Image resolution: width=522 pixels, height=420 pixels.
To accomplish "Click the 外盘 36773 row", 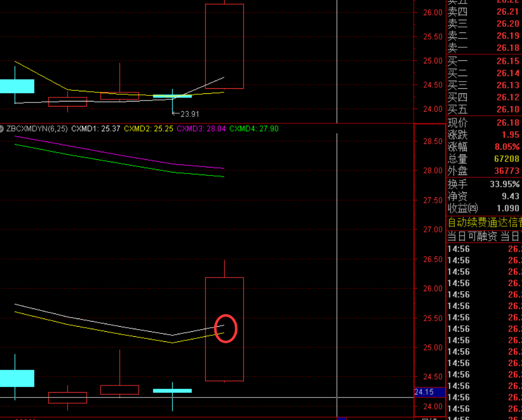I will point(484,170).
